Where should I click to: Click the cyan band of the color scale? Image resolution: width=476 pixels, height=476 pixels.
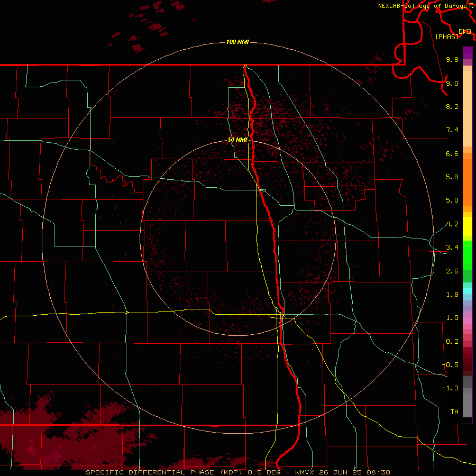click(x=467, y=291)
